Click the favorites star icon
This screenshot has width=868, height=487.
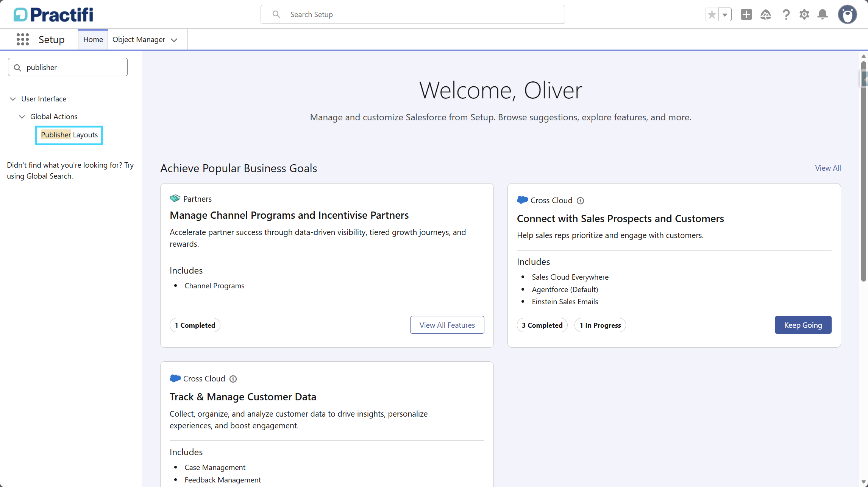[712, 15]
